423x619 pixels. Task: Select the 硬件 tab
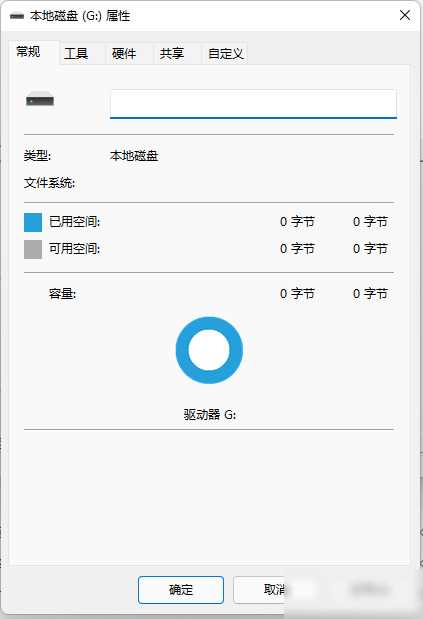pos(124,53)
